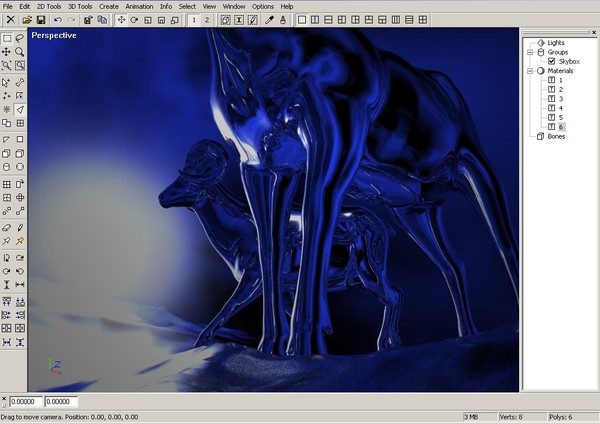Close the side tree panel

[x=594, y=33]
